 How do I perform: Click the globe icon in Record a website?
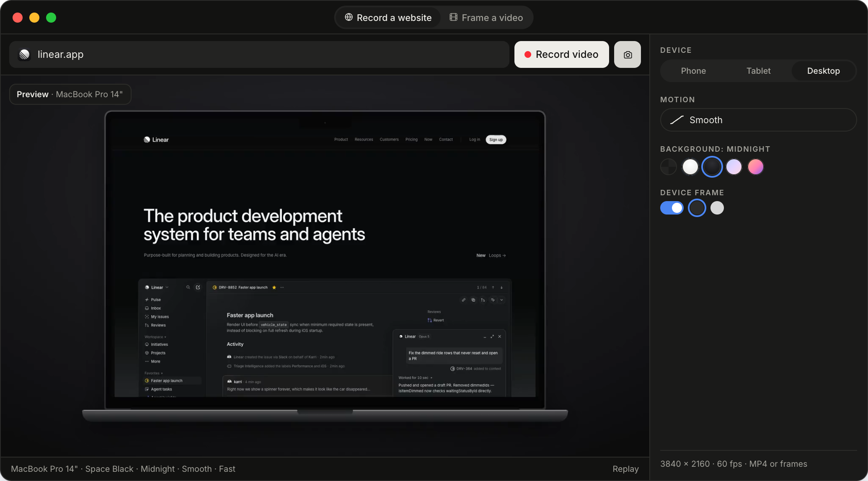tap(349, 17)
